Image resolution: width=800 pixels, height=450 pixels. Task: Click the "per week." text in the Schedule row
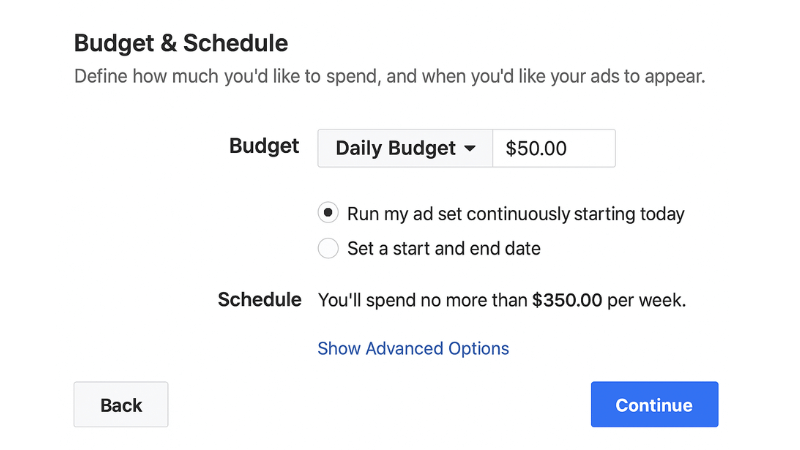click(647, 300)
